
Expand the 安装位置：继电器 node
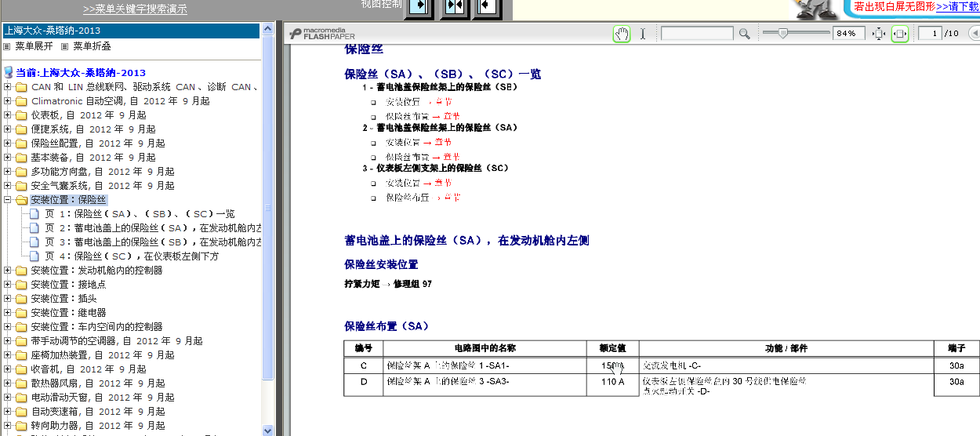pos(8,313)
